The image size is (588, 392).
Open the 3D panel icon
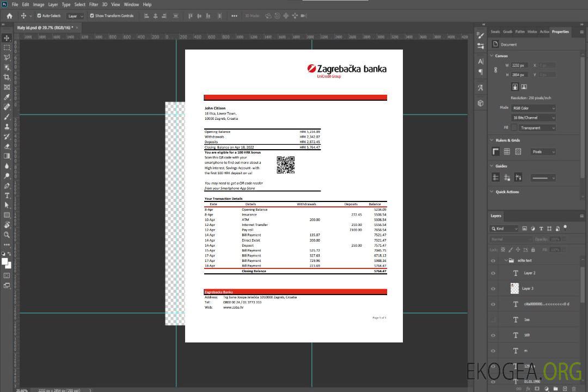click(x=481, y=103)
